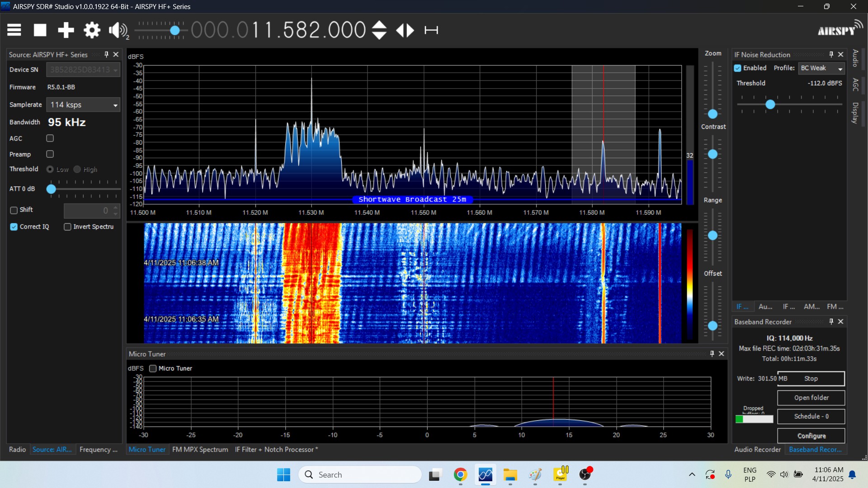This screenshot has height=488, width=868.
Task: Switch to the Radio tab
Action: click(17, 449)
